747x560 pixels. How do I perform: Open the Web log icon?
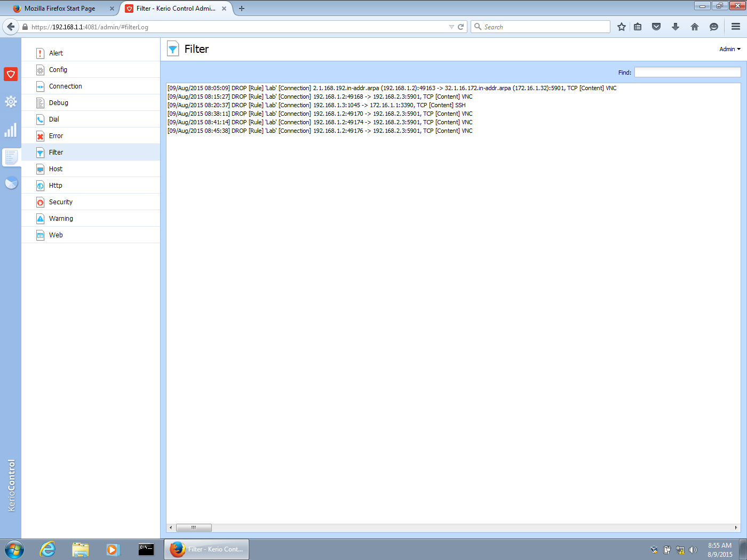tap(40, 235)
